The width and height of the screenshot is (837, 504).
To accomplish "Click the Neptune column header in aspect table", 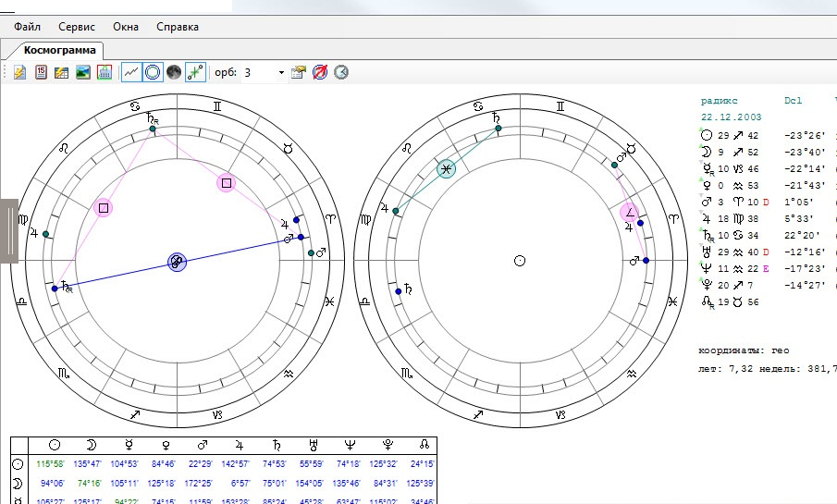I will coord(351,445).
